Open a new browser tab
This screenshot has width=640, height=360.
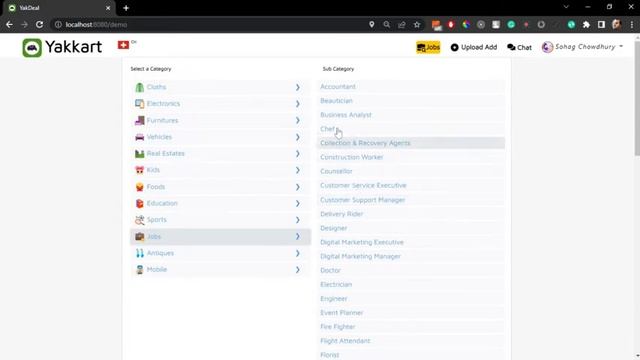point(126,8)
